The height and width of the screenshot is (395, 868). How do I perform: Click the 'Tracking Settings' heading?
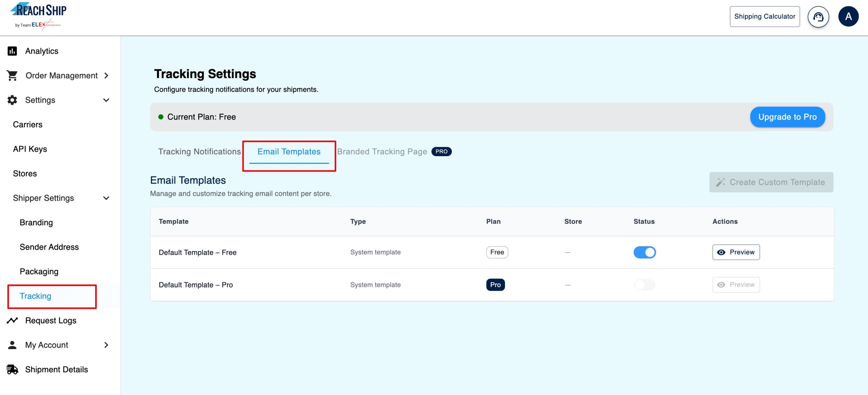point(205,74)
